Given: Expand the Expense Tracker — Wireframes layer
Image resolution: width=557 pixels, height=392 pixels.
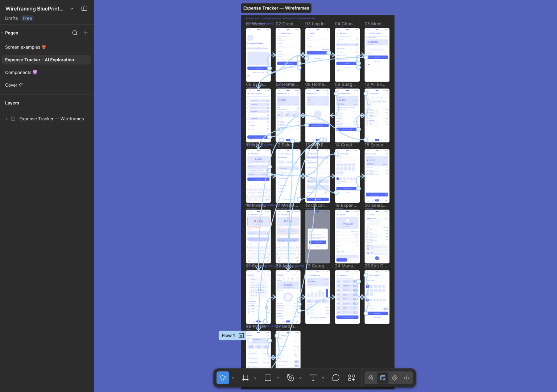Looking at the screenshot, I should [7, 119].
